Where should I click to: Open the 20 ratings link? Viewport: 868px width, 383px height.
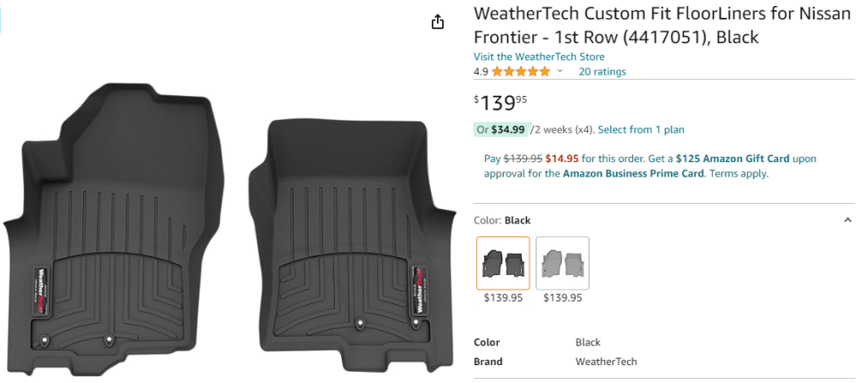coord(602,71)
